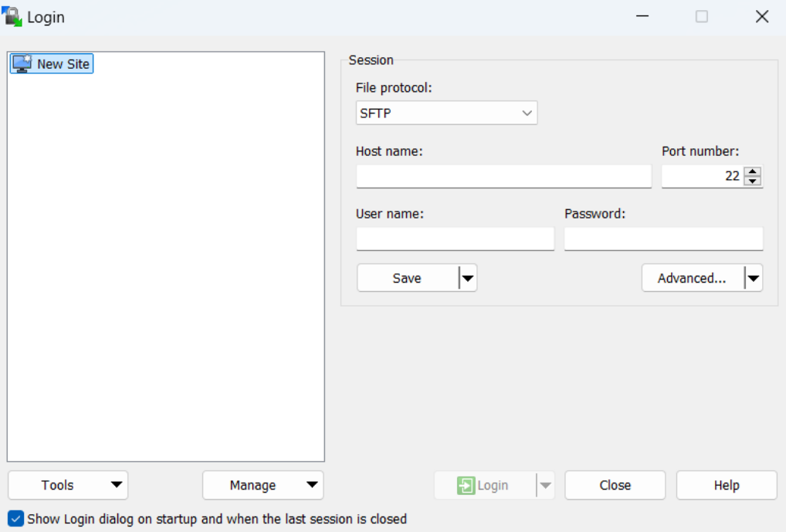
Task: Open the File protocol SFTP dropdown
Action: pos(446,114)
